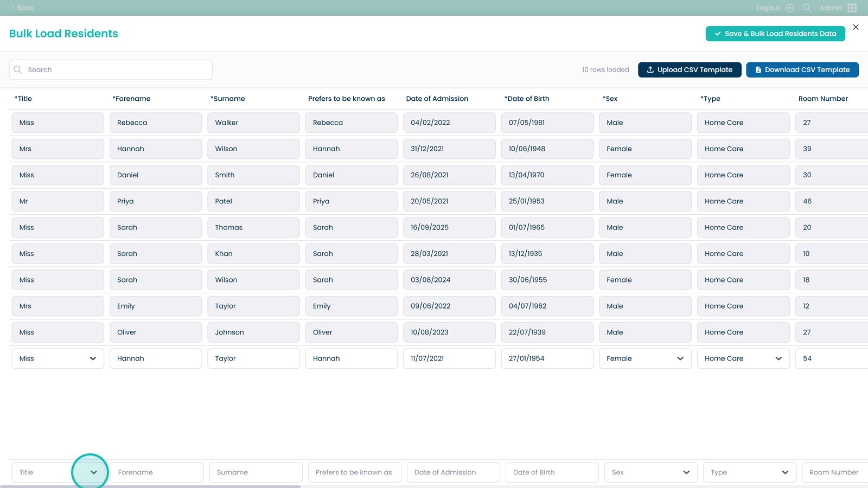The width and height of the screenshot is (868, 488).
Task: Click the Admin label in top bar
Action: pyautogui.click(x=831, y=8)
